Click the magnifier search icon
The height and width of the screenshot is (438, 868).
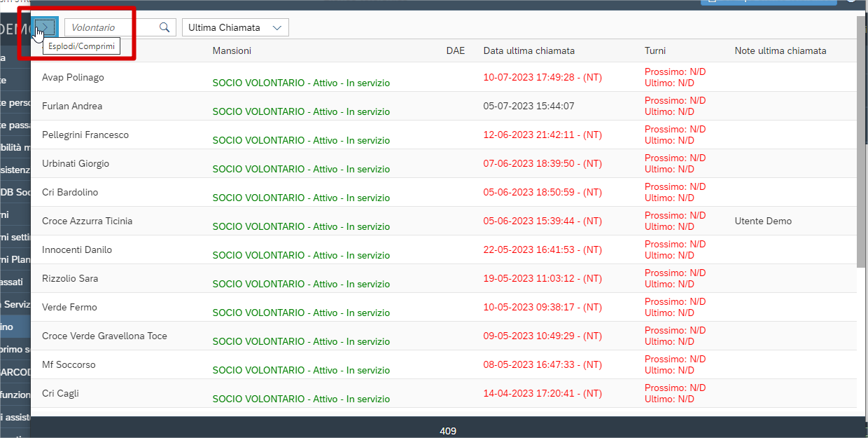(x=164, y=27)
